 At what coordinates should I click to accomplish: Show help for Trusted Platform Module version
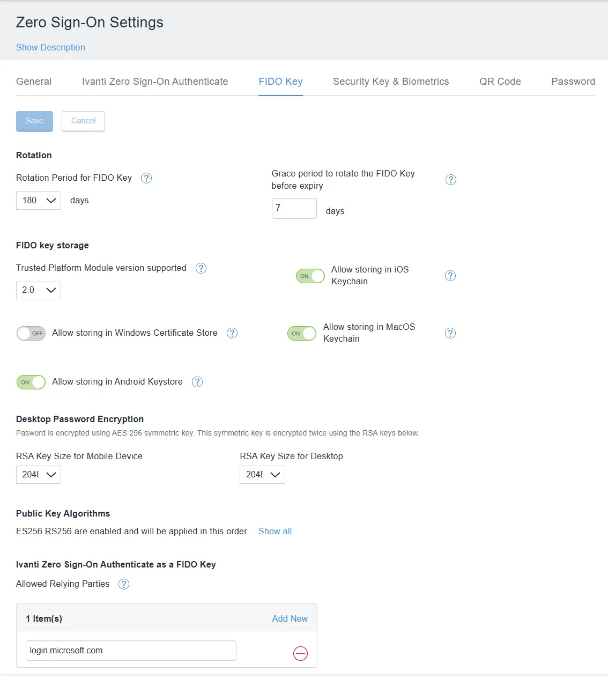click(x=201, y=268)
